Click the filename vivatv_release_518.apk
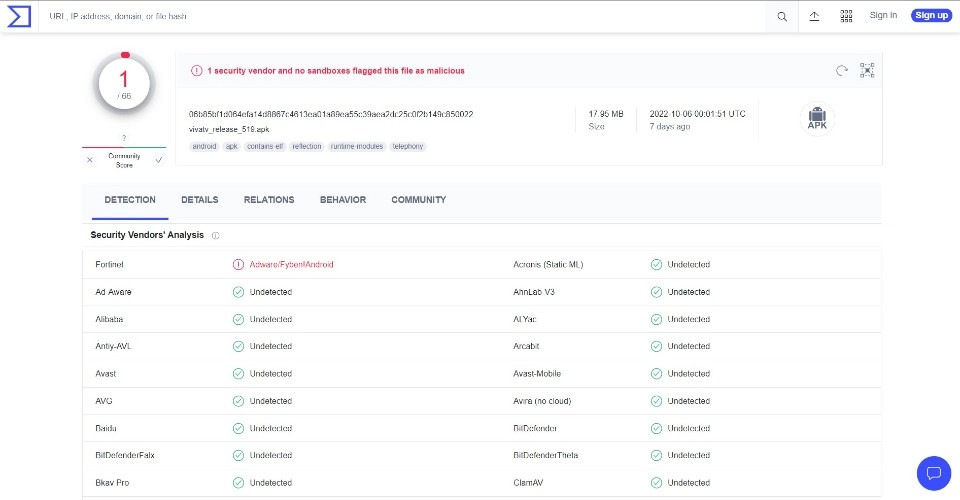This screenshot has width=960, height=500. click(x=229, y=129)
